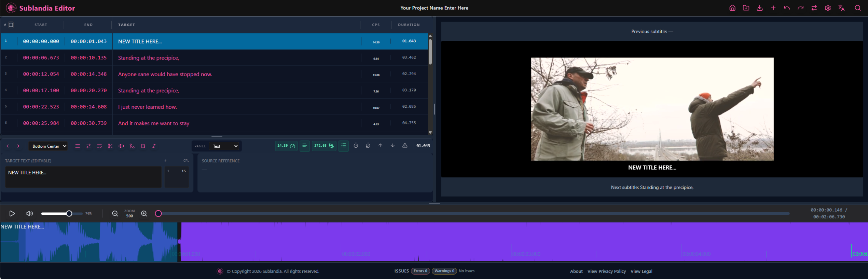
Task: Click the download/export icon in top bar
Action: (x=759, y=8)
